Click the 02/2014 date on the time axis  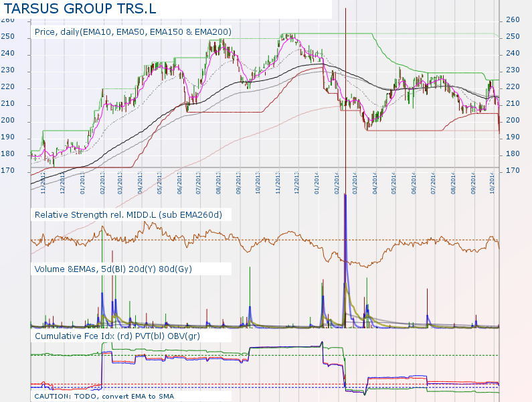point(337,182)
